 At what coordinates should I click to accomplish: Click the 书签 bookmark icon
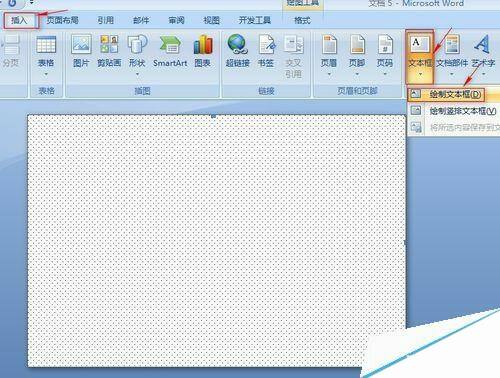pos(266,44)
